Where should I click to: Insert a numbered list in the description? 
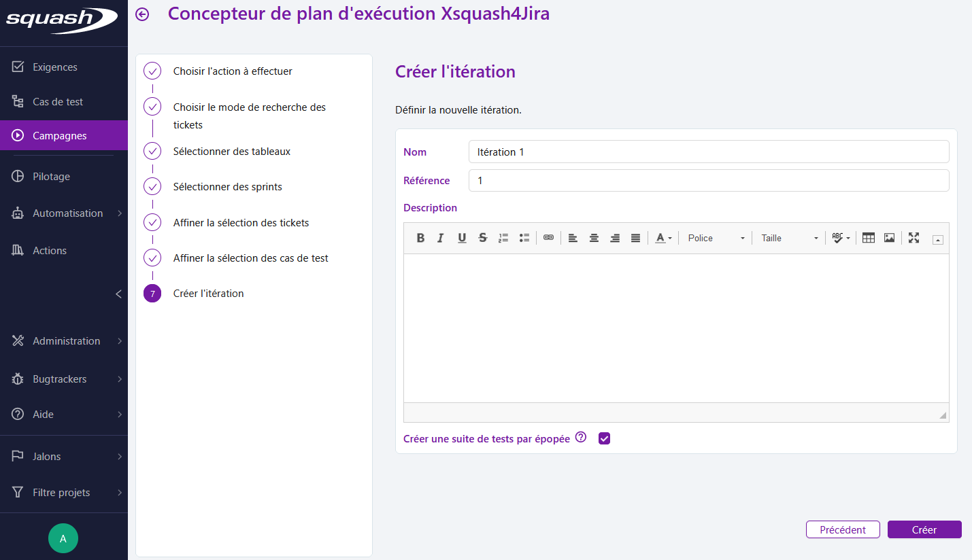(x=503, y=238)
